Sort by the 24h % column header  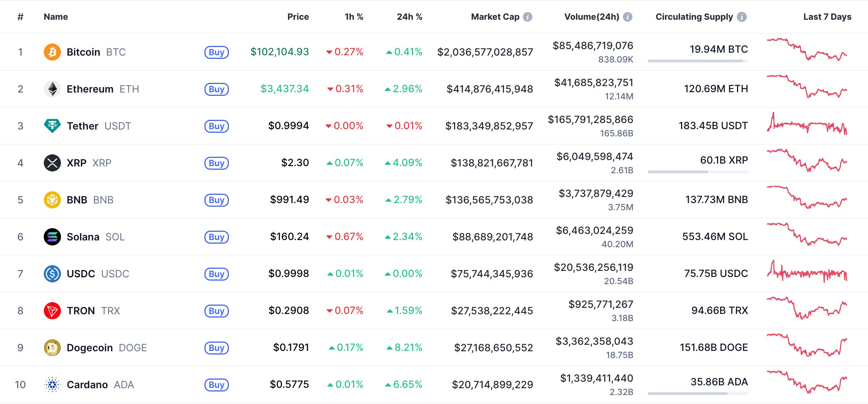click(409, 17)
